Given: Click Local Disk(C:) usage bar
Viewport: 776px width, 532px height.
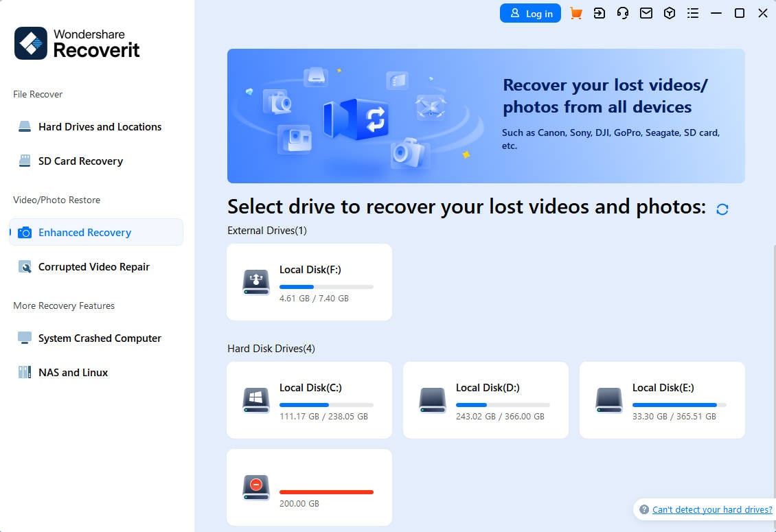Looking at the screenshot, I should 326,405.
